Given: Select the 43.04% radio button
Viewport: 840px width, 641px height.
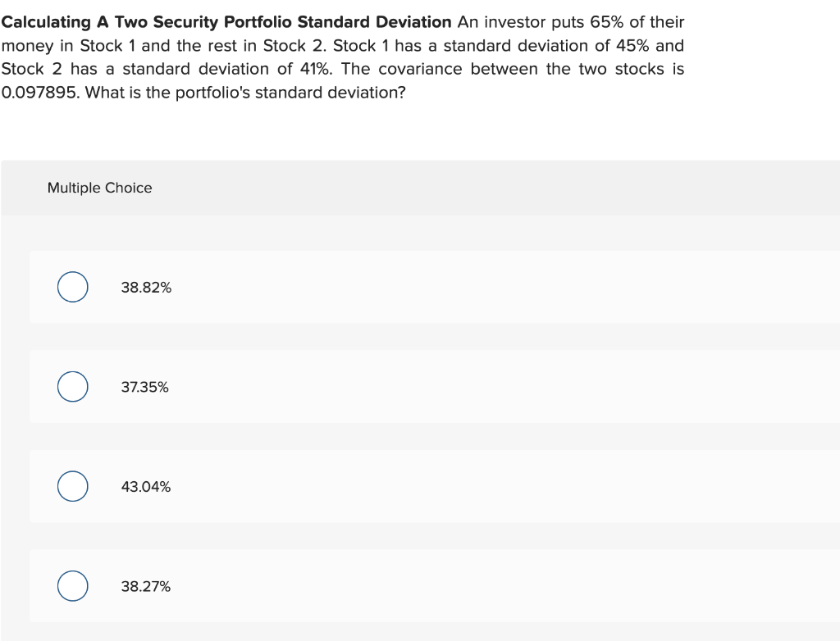Looking at the screenshot, I should pyautogui.click(x=72, y=486).
